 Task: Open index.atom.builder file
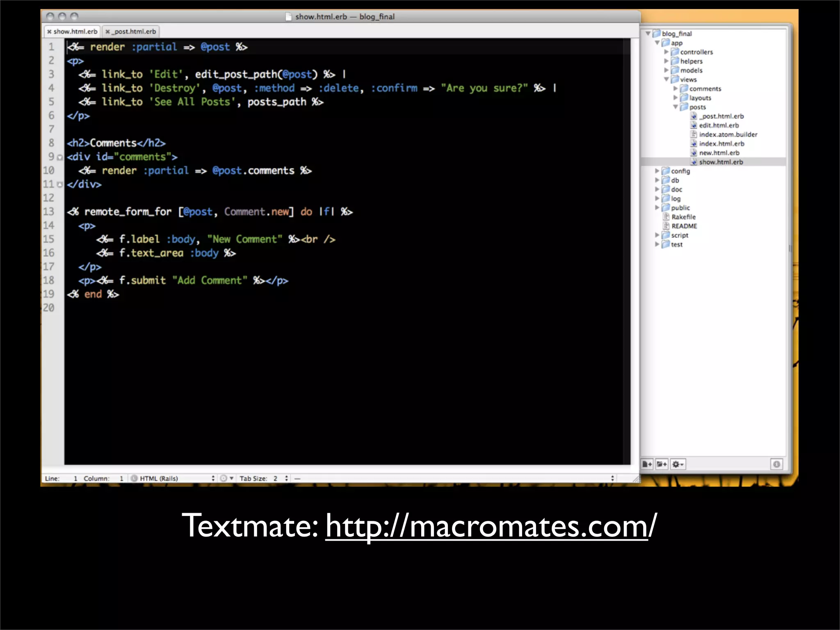click(728, 135)
